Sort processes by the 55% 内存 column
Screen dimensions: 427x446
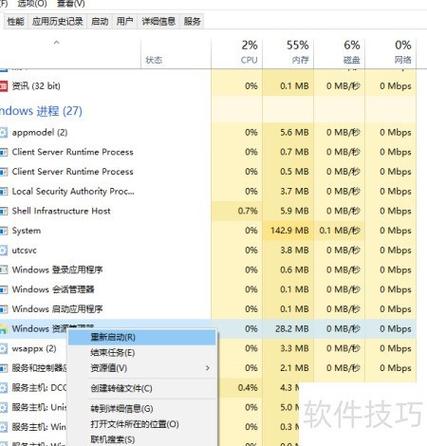tap(288, 52)
